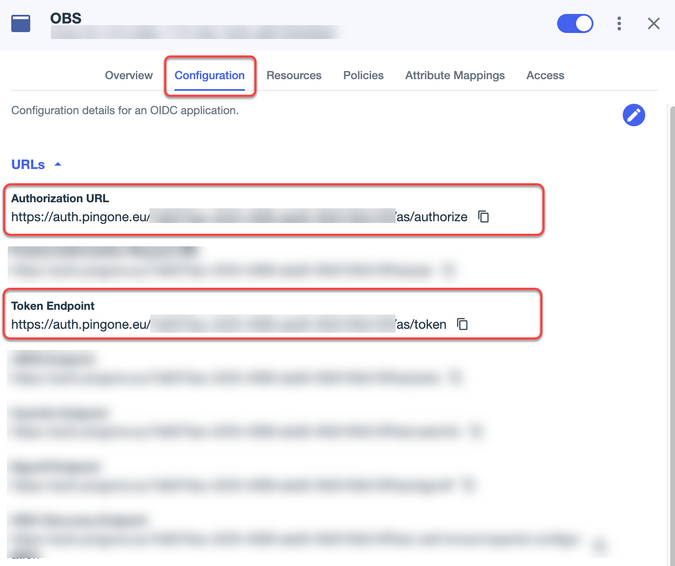Image resolution: width=675 pixels, height=566 pixels.
Task: Click the Authorization URL address text
Action: coord(239,217)
